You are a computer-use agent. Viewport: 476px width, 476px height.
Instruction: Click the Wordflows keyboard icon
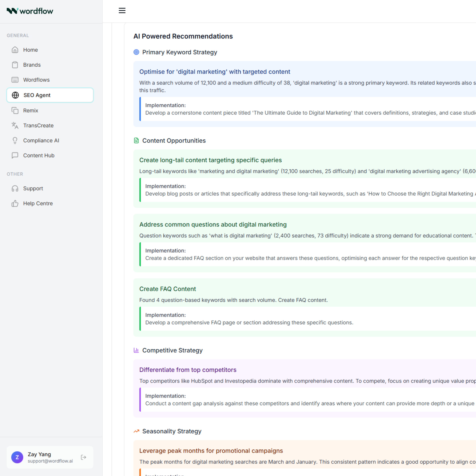click(15, 80)
